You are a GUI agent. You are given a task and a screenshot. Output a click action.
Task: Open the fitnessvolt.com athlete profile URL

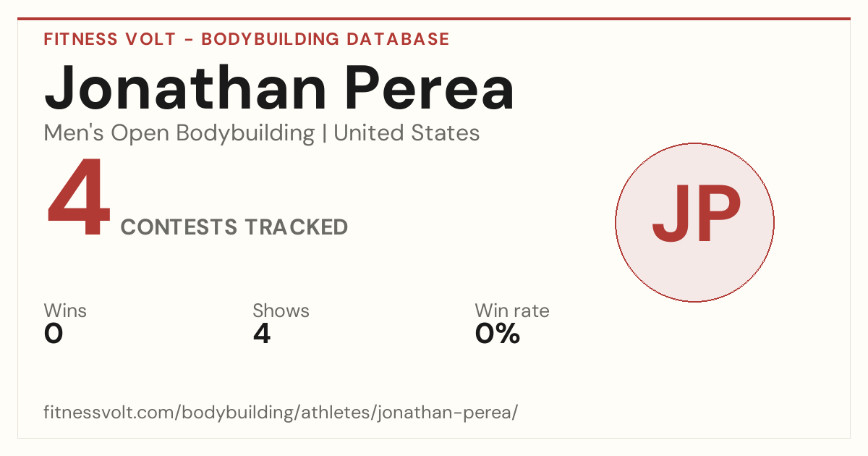(281, 413)
